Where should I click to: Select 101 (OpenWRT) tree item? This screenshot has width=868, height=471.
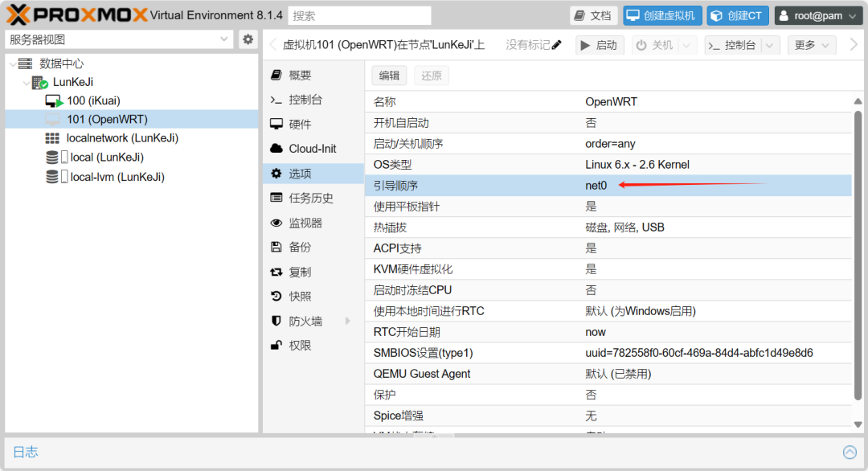(132, 120)
